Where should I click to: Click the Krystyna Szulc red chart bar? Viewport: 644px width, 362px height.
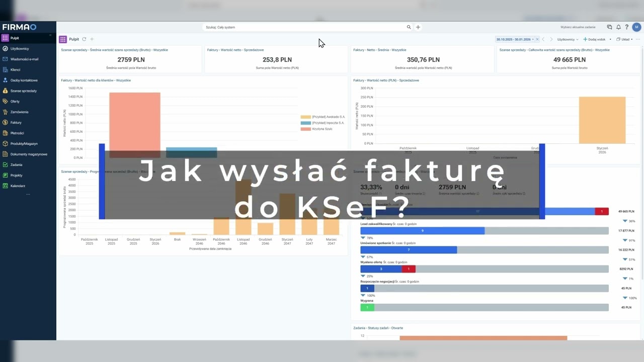(x=135, y=125)
